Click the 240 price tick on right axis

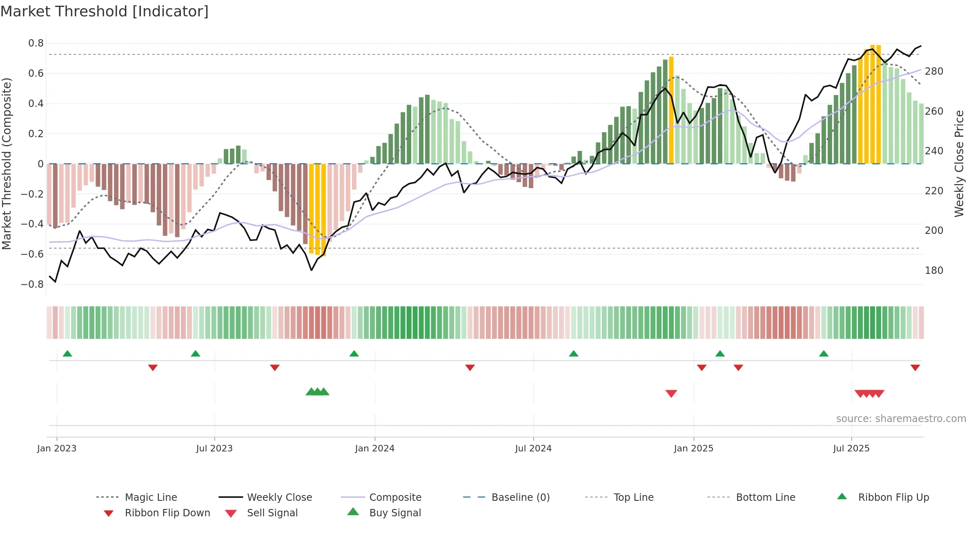(x=934, y=151)
